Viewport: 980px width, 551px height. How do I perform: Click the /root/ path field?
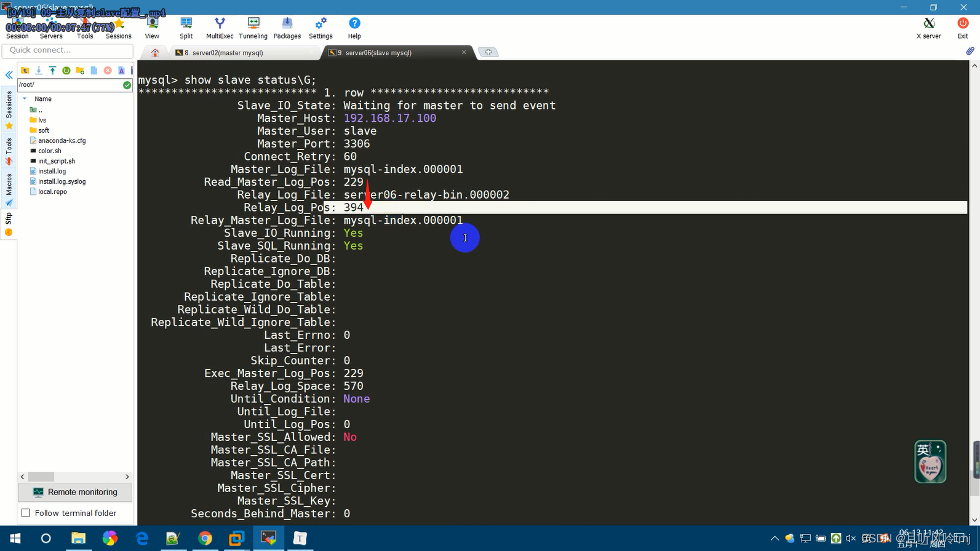(x=70, y=85)
